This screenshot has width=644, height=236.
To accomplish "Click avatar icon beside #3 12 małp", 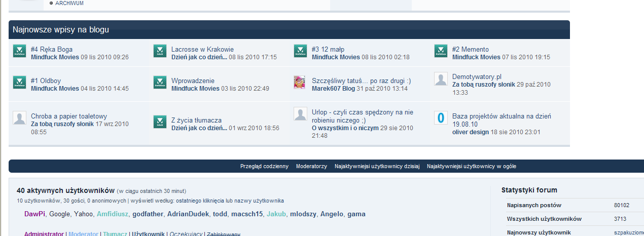I will 300,51.
